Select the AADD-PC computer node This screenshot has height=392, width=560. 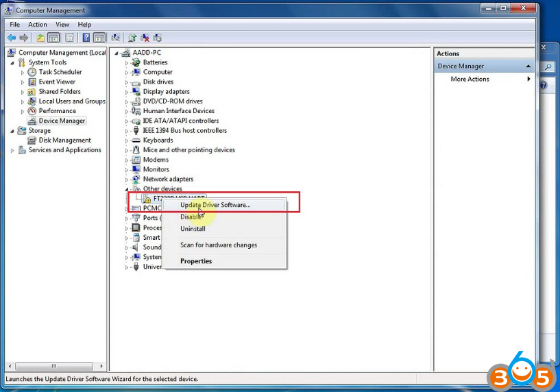point(147,53)
